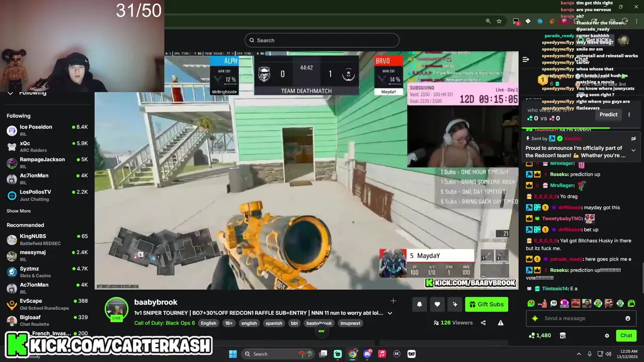Click the green Chat send button
Image resolution: width=644 pixels, height=362 pixels.
coord(626,335)
